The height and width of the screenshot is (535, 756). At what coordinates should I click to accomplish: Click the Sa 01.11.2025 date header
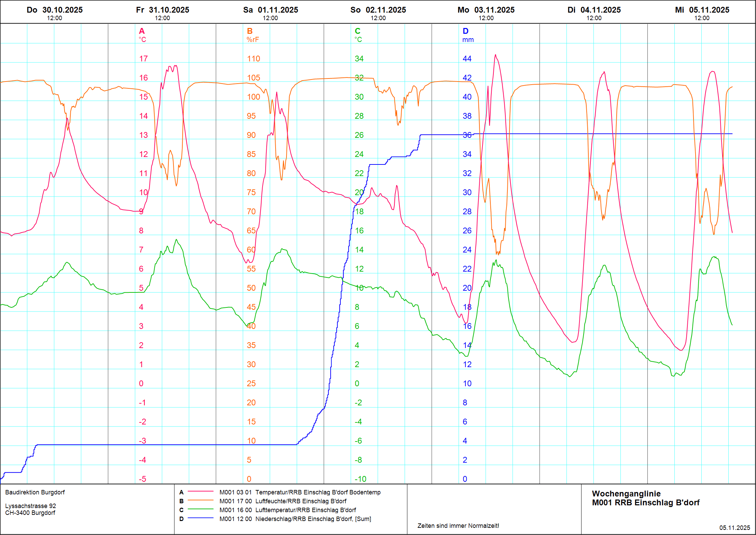point(270,10)
